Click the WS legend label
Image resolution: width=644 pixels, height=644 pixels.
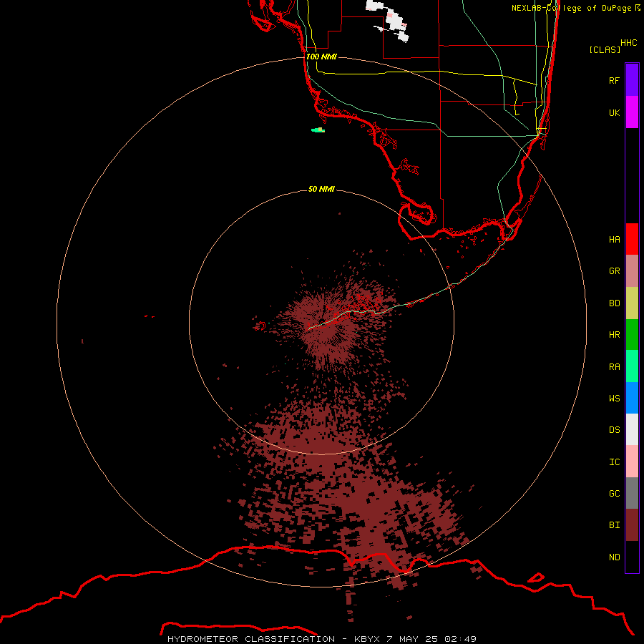pyautogui.click(x=614, y=399)
